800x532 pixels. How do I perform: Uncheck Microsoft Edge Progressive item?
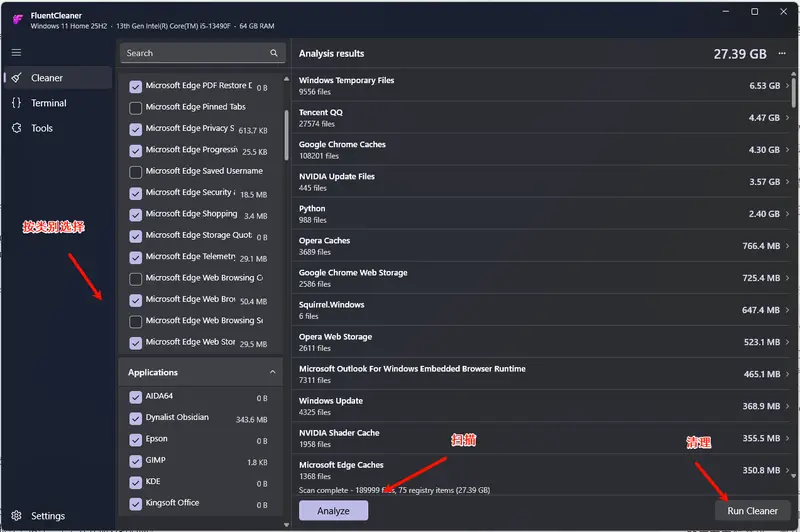pos(135,151)
